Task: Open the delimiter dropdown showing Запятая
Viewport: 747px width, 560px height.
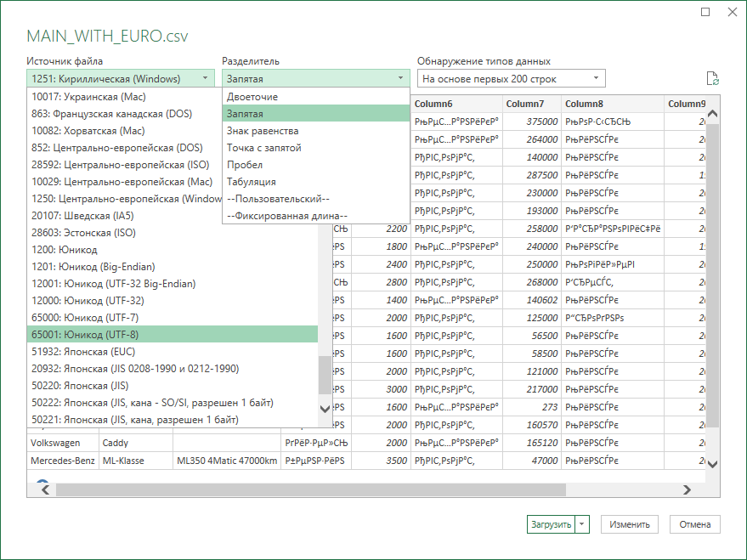Action: 316,78
